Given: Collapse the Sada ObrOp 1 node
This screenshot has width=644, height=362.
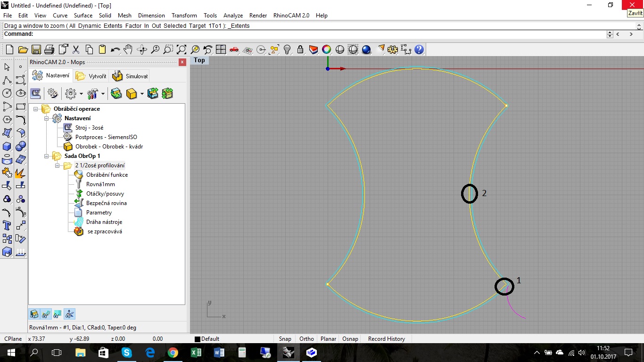Looking at the screenshot, I should [47, 156].
